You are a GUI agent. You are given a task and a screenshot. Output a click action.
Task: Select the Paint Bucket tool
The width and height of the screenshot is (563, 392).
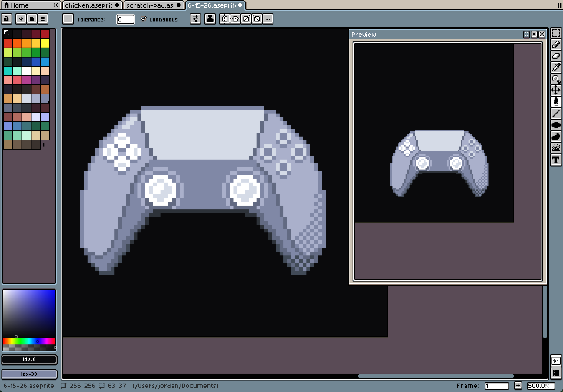(x=556, y=102)
